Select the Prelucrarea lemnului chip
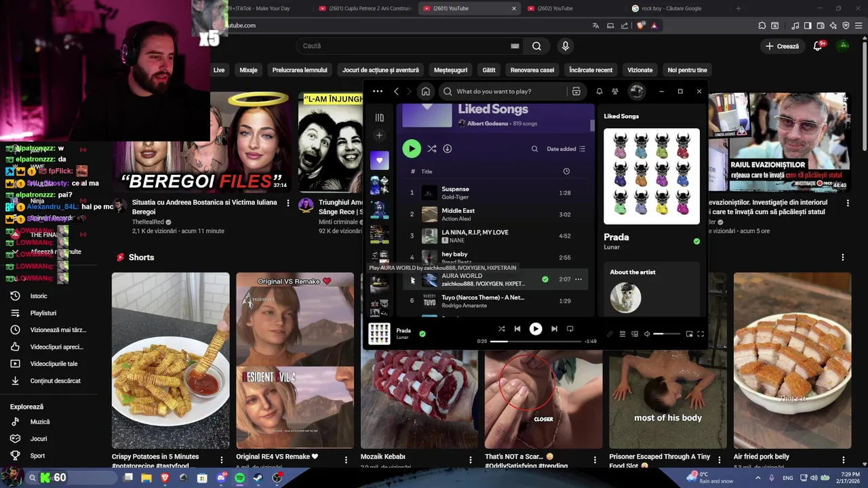868x488 pixels. [300, 70]
